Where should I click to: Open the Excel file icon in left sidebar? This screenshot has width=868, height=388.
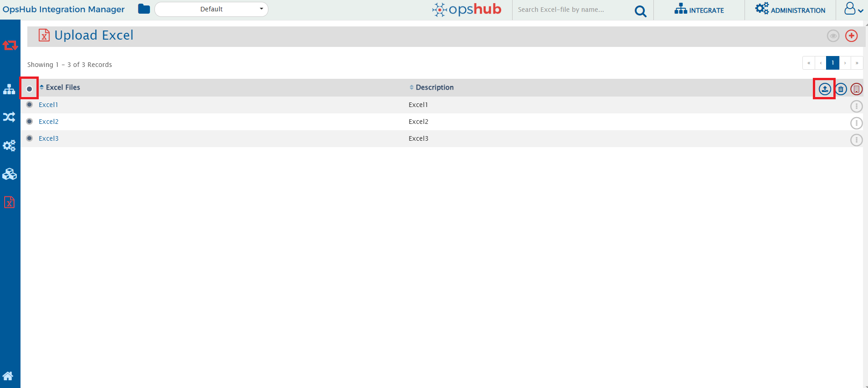(10, 202)
